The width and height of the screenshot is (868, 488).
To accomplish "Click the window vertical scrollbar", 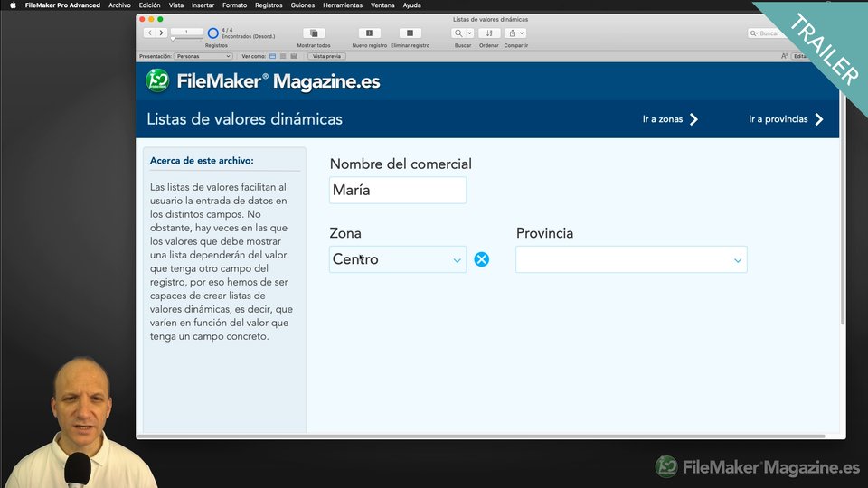I will point(843,208).
